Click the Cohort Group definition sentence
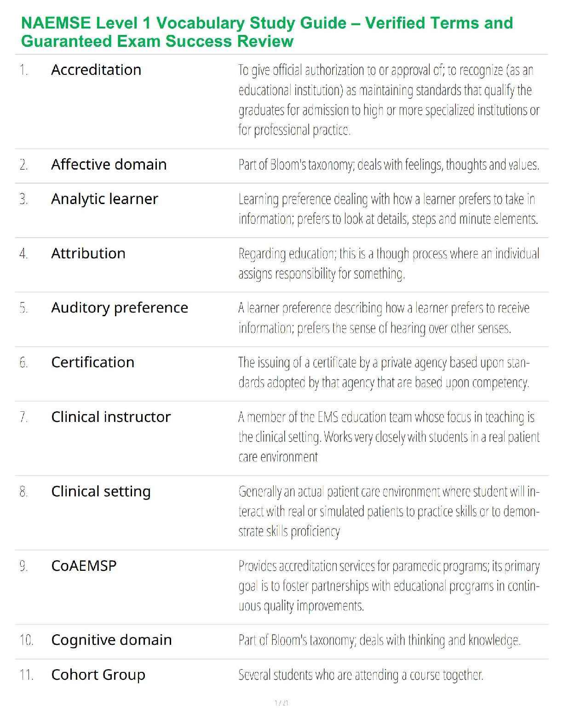This screenshot has width=563, height=728. 361,675
